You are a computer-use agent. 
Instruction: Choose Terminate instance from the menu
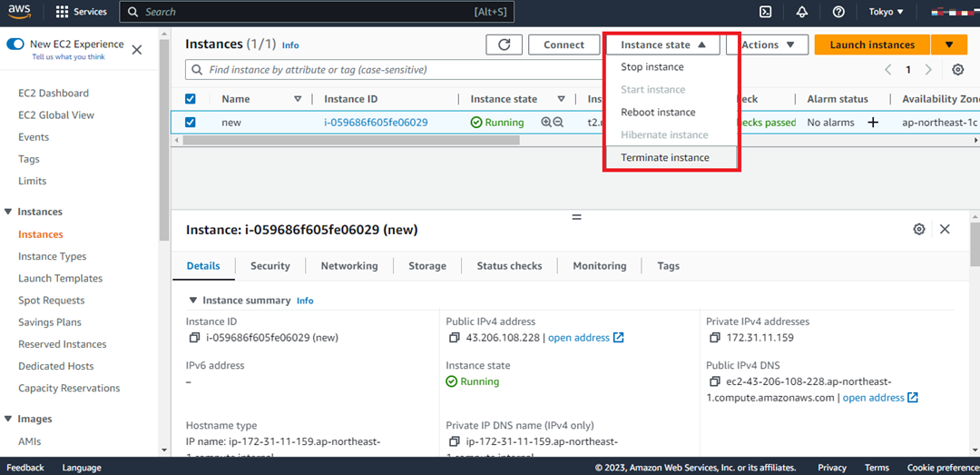pos(671,158)
